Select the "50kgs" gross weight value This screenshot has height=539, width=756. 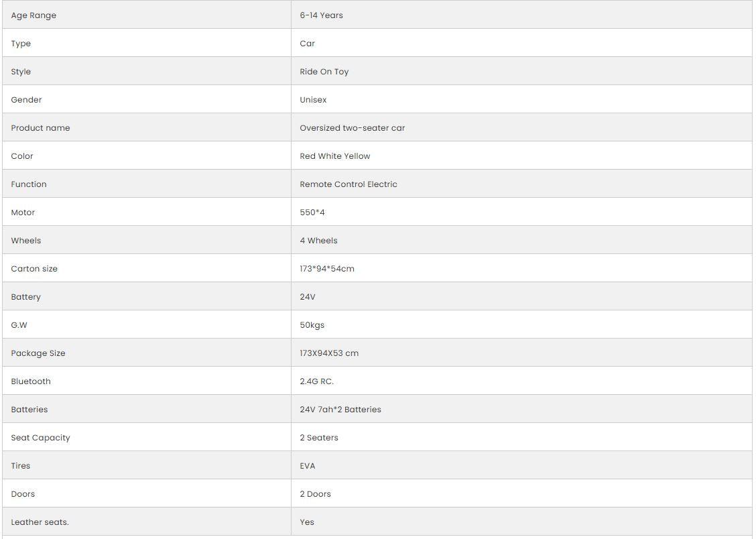(312, 325)
